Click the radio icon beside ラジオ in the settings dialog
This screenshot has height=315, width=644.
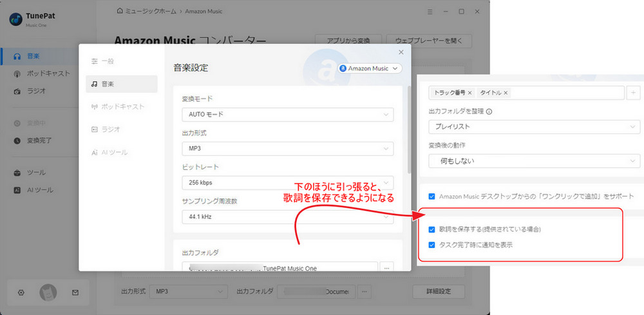tap(95, 129)
